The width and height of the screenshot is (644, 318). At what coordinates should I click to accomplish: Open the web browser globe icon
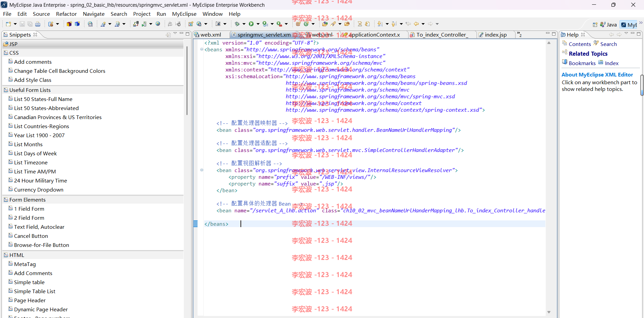coord(158,24)
